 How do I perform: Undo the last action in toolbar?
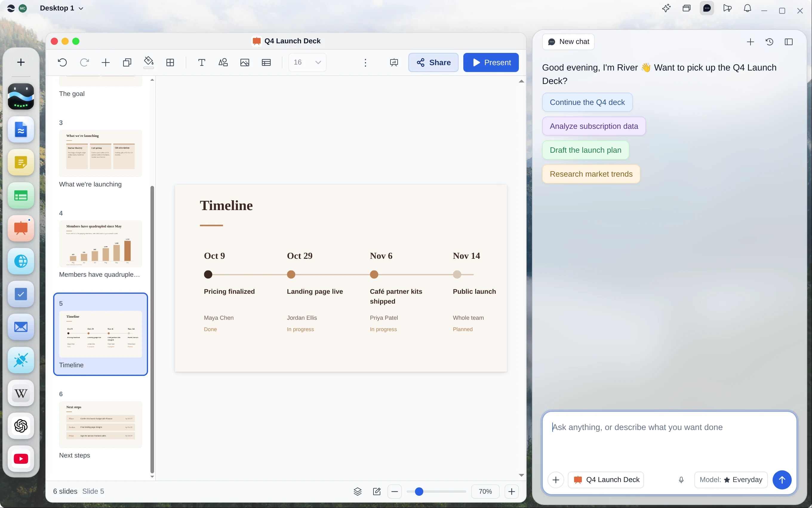(x=62, y=62)
